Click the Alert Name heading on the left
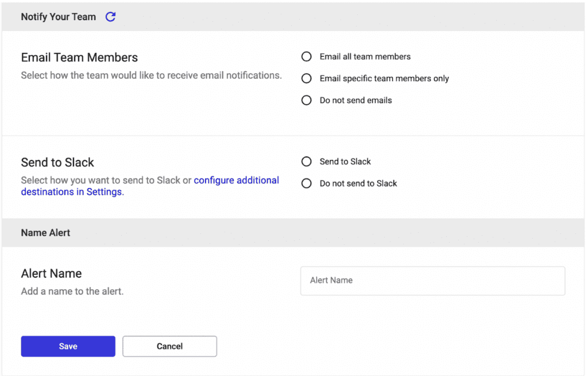The width and height of the screenshot is (588, 376). [x=51, y=274]
